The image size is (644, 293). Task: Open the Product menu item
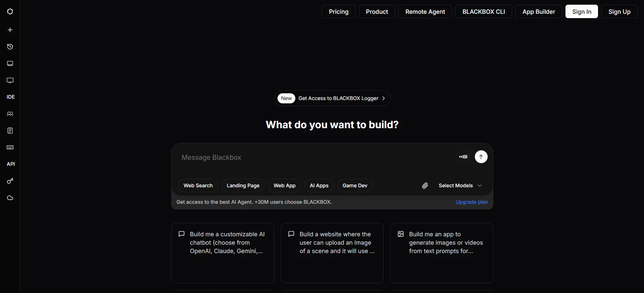pos(377,12)
